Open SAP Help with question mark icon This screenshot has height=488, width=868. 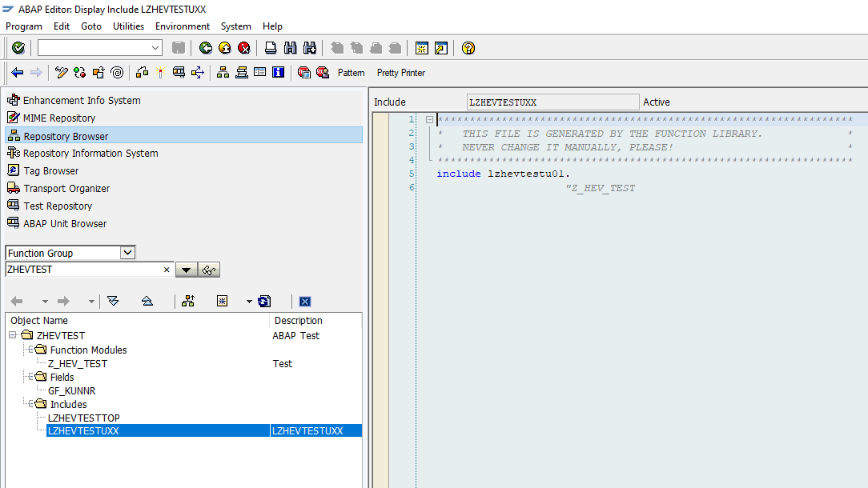pyautogui.click(x=468, y=47)
